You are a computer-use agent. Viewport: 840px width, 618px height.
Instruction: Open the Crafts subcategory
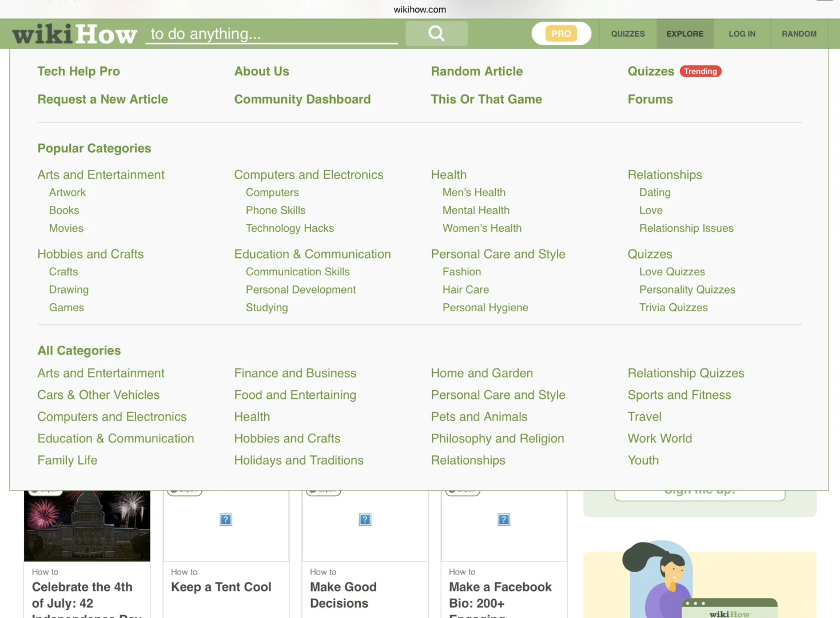point(63,272)
